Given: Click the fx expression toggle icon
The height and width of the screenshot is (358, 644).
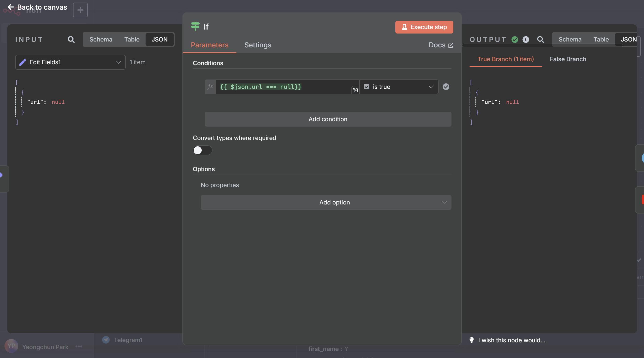Looking at the screenshot, I should point(210,87).
